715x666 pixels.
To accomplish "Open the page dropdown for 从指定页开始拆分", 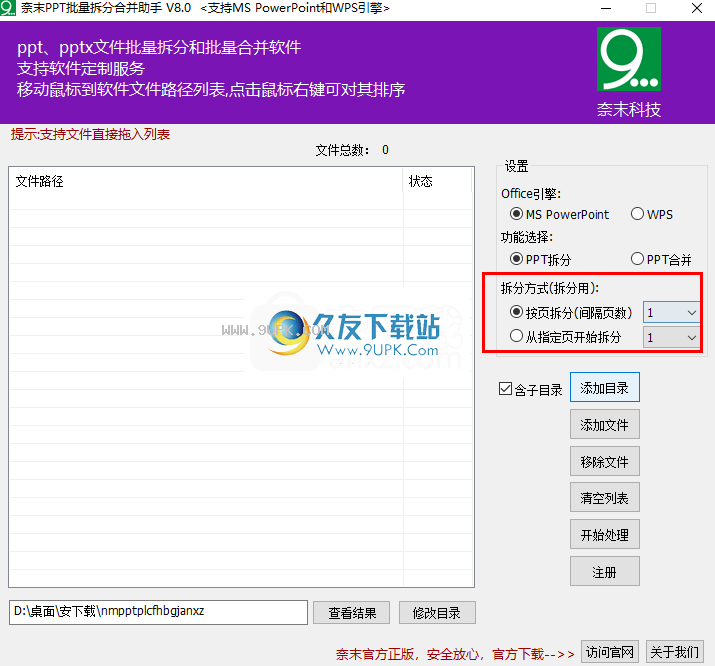I will click(671, 337).
